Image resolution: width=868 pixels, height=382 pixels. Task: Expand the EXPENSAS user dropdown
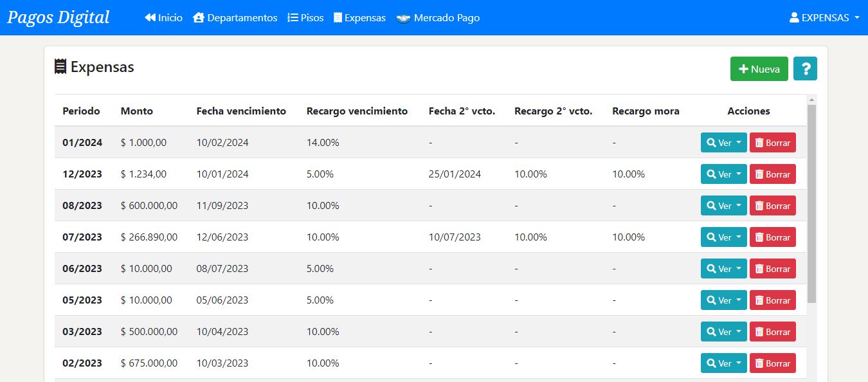coord(824,18)
